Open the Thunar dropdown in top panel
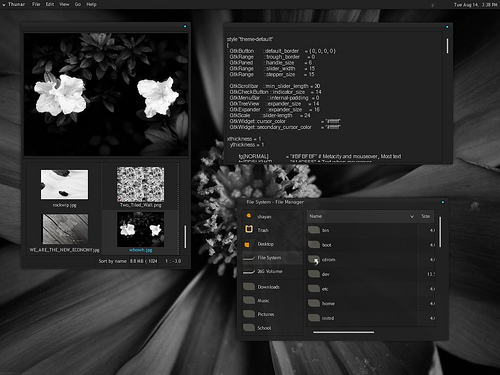Screen dimensions: 500x375 pos(13,4)
